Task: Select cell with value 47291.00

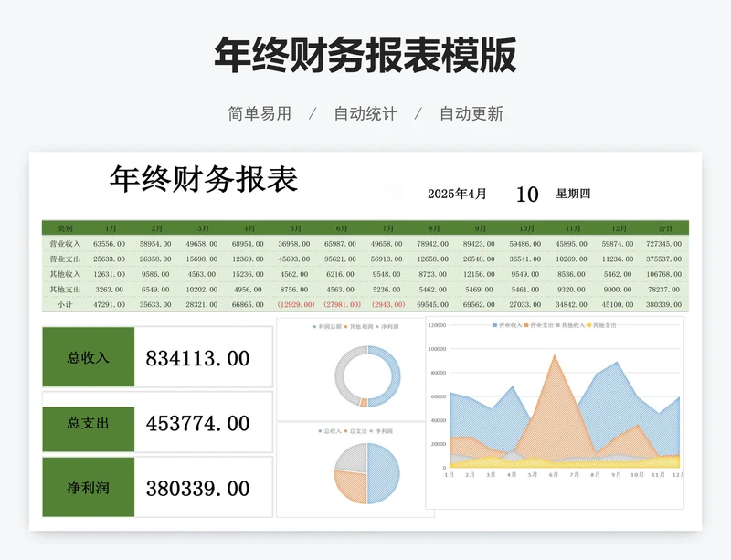Action: 109,304
